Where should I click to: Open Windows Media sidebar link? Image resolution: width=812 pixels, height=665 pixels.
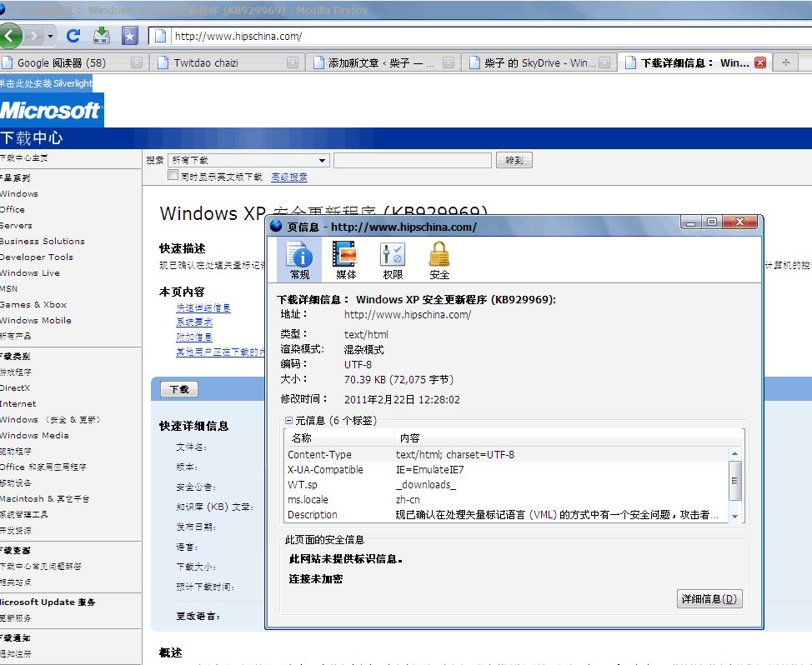(34, 436)
